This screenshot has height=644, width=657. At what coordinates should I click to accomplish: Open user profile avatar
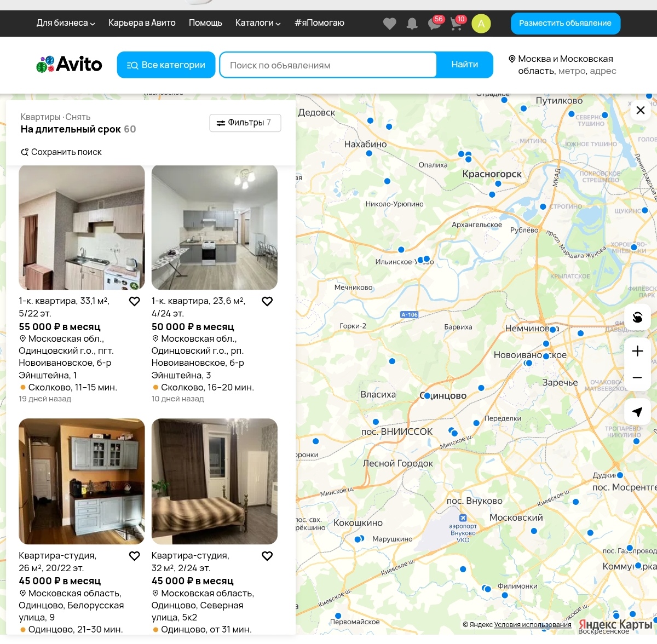[x=481, y=24]
